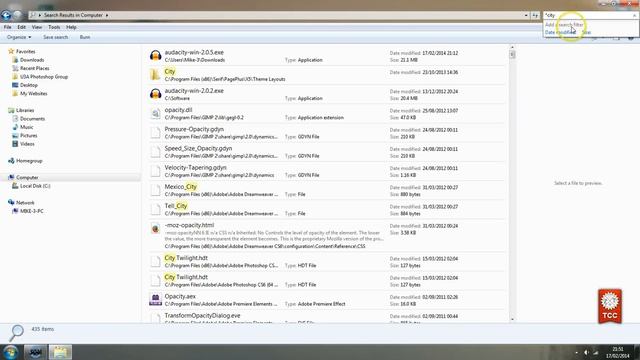
Task: Open Windows Explorer from taskbar
Action: click(x=60, y=352)
